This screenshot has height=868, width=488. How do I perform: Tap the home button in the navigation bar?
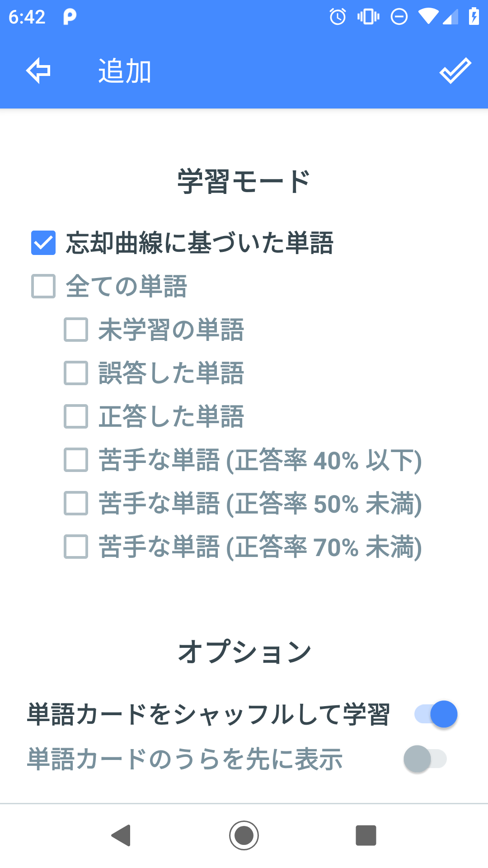pyautogui.click(x=244, y=834)
